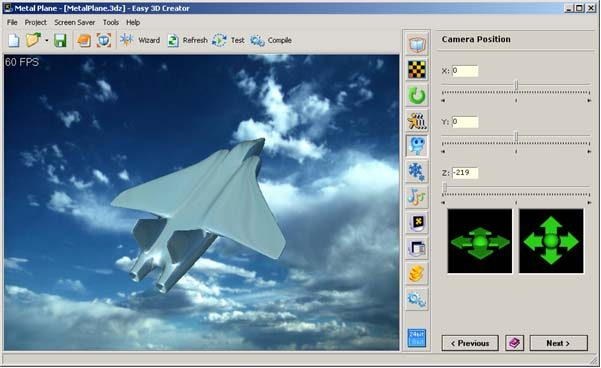Click the X camera position input field
This screenshot has width=601, height=368.
(x=465, y=71)
